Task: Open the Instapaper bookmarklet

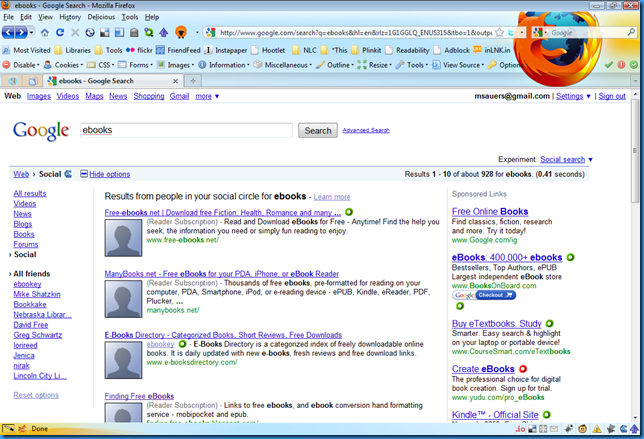Action: (225, 50)
